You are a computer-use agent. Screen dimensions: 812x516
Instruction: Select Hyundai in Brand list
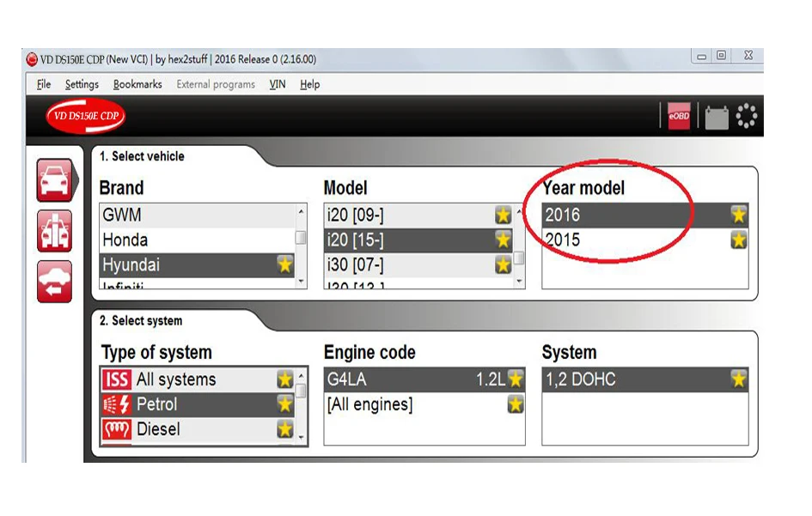click(x=197, y=264)
